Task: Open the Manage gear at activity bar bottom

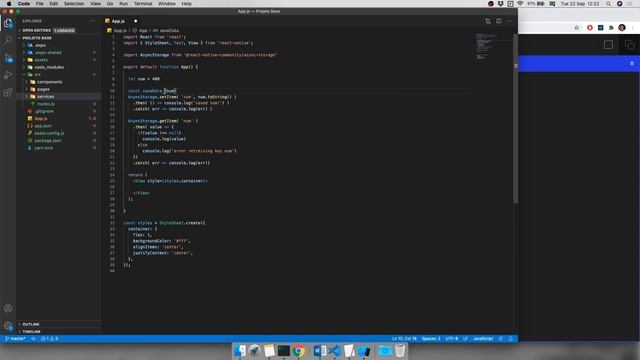Action: (8, 326)
